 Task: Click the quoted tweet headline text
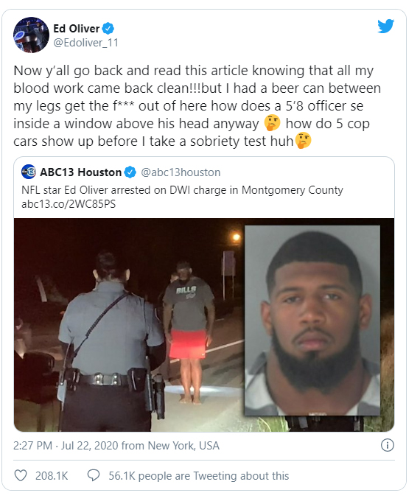click(182, 190)
